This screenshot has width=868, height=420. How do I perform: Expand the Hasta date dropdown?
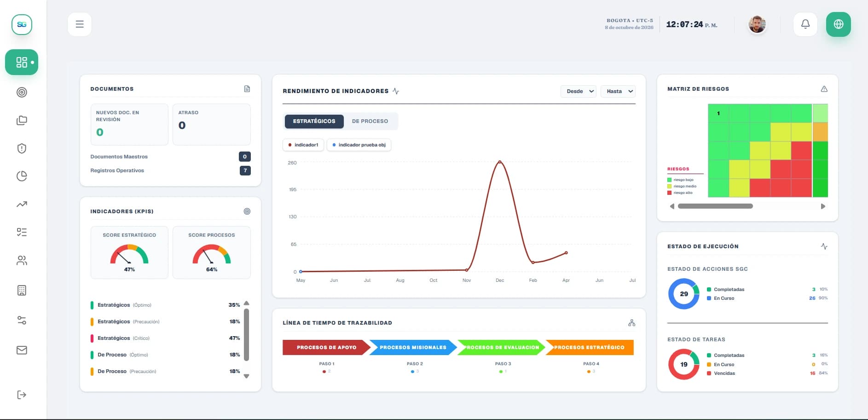pyautogui.click(x=618, y=91)
